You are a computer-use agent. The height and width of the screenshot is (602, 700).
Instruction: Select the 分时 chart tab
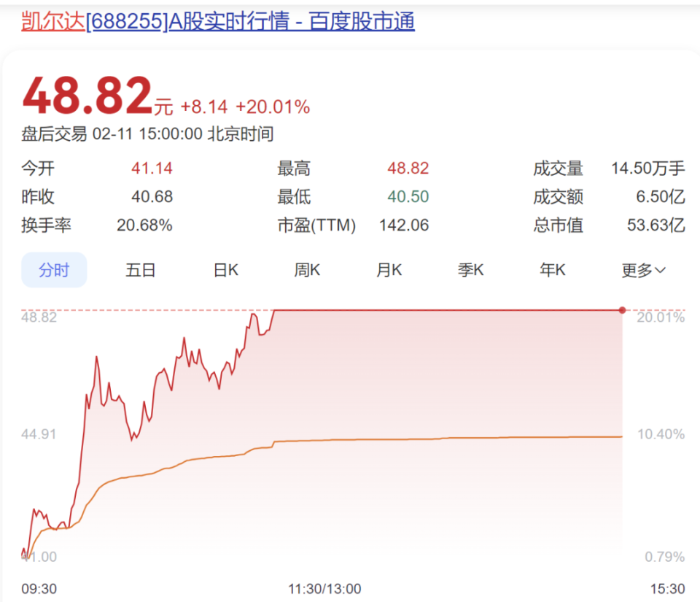[x=54, y=270]
